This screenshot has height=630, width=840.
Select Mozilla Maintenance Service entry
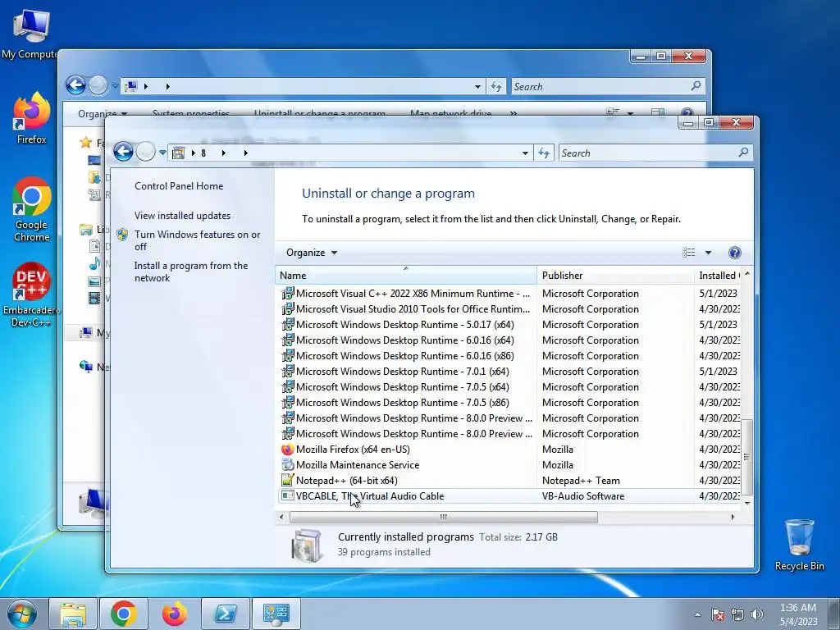(x=509, y=465)
